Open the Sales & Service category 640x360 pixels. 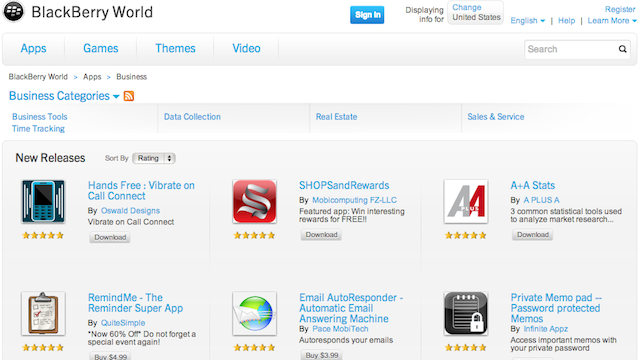pos(496,117)
